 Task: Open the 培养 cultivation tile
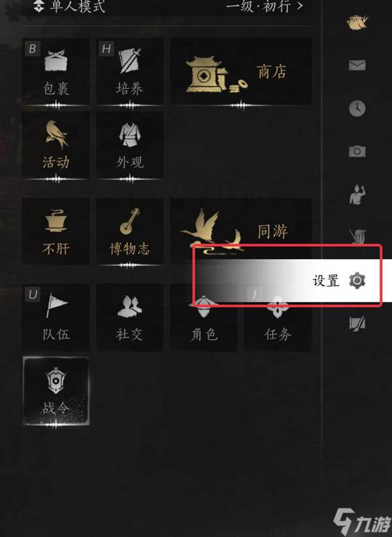point(130,72)
